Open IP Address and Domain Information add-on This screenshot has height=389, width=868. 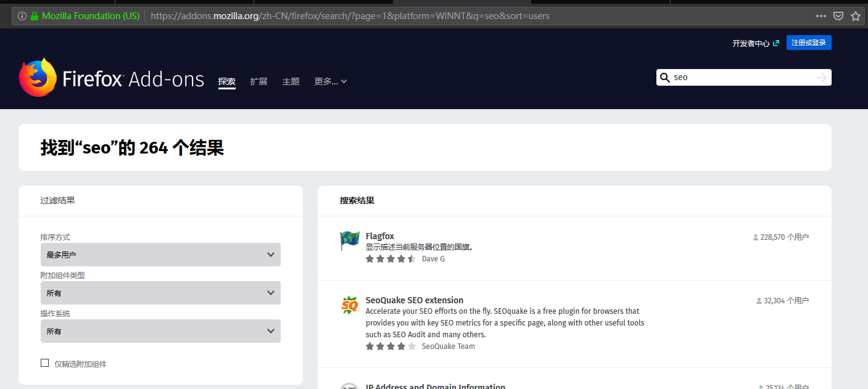(436, 387)
